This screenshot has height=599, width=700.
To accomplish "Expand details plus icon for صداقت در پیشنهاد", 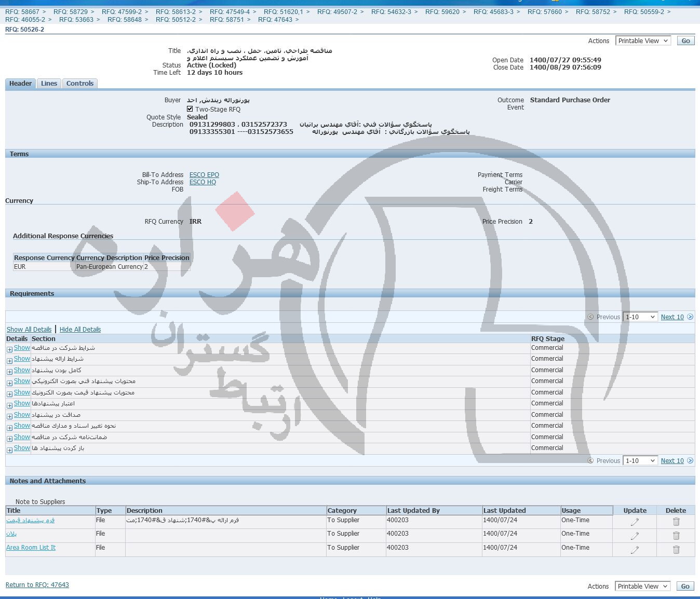I will coord(9,416).
